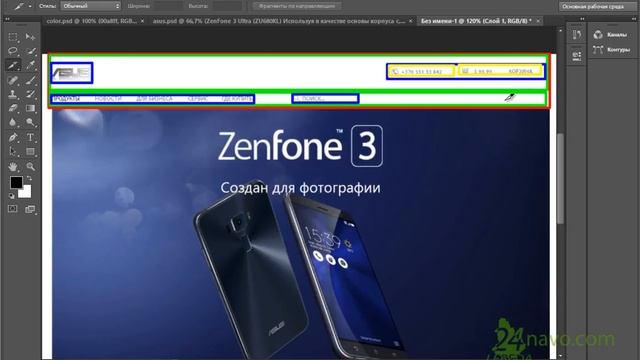This screenshot has height=360, width=640.
Task: Select the Rectangle shape tool
Action: pyautogui.click(x=30, y=152)
